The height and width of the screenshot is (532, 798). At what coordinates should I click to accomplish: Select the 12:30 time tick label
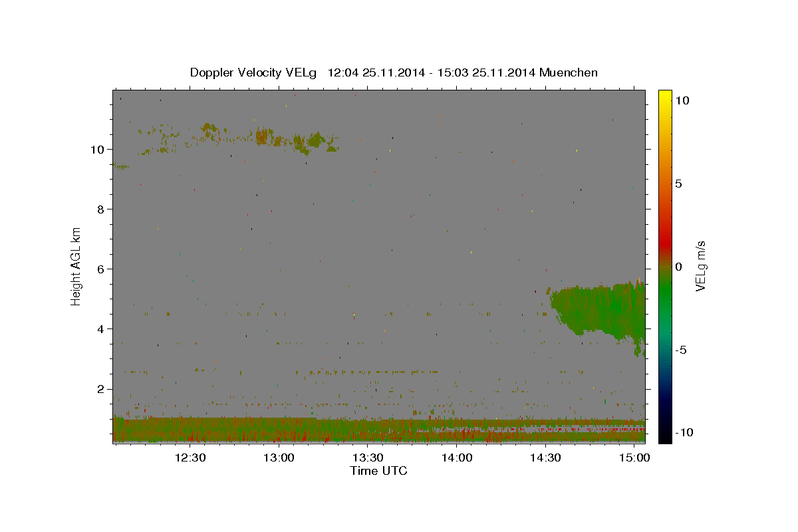click(x=190, y=458)
